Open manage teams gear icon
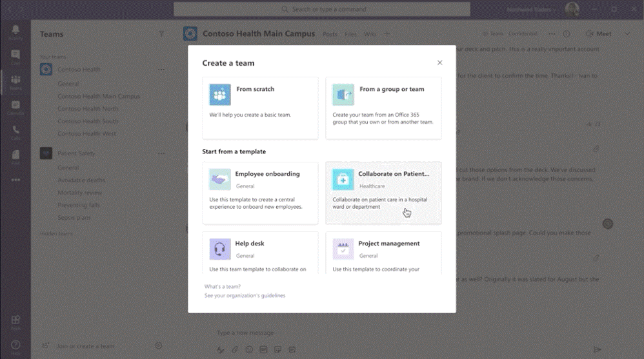The width and height of the screenshot is (644, 359). [x=159, y=346]
